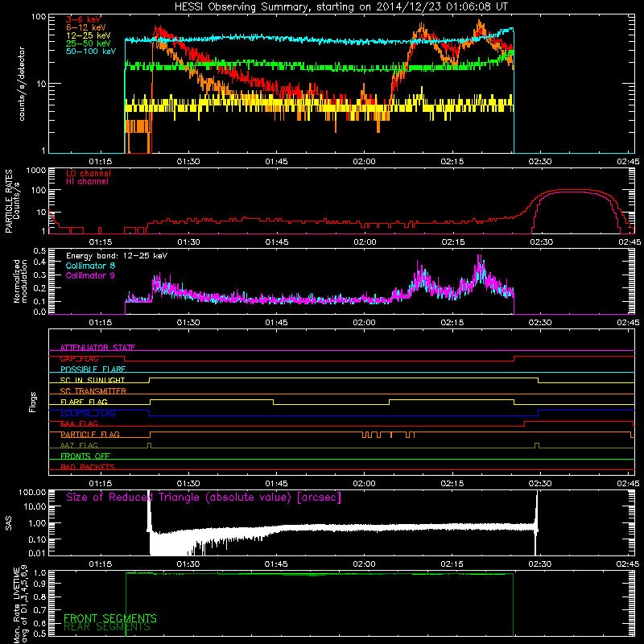Click the 0.2 tick value on modulation axis
The width and height of the screenshot is (644, 644).
pos(39,288)
